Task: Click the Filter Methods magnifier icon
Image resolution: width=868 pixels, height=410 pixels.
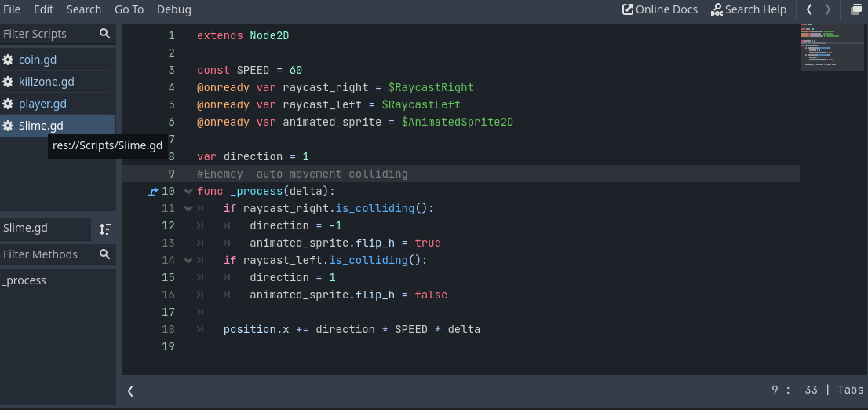Action: point(104,254)
